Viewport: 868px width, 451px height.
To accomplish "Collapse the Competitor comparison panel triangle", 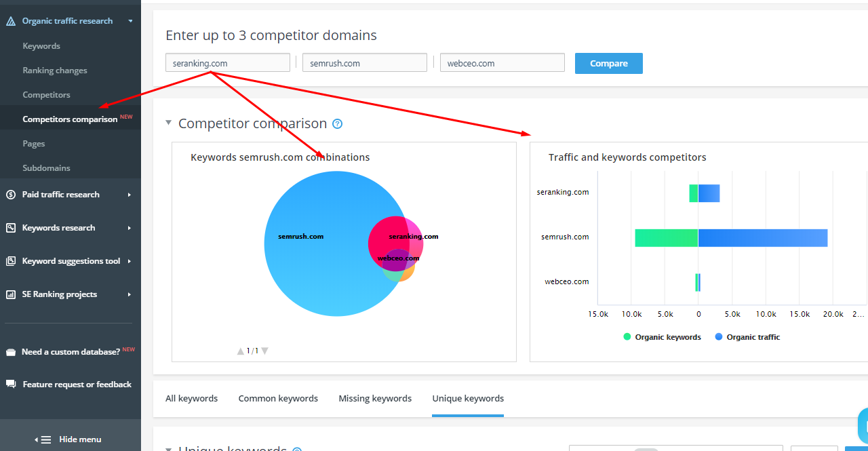I will click(169, 123).
